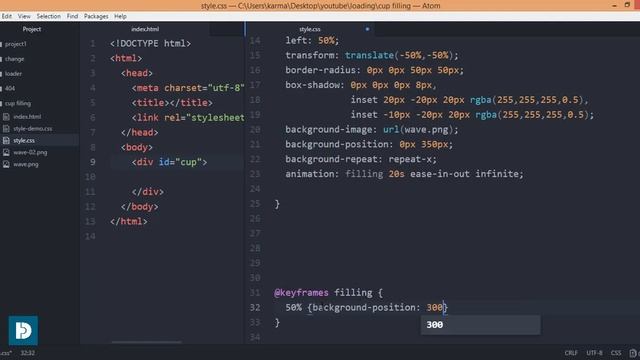Restore down the Atom window
Image resolution: width=640 pixels, height=360 pixels.
[627, 5]
